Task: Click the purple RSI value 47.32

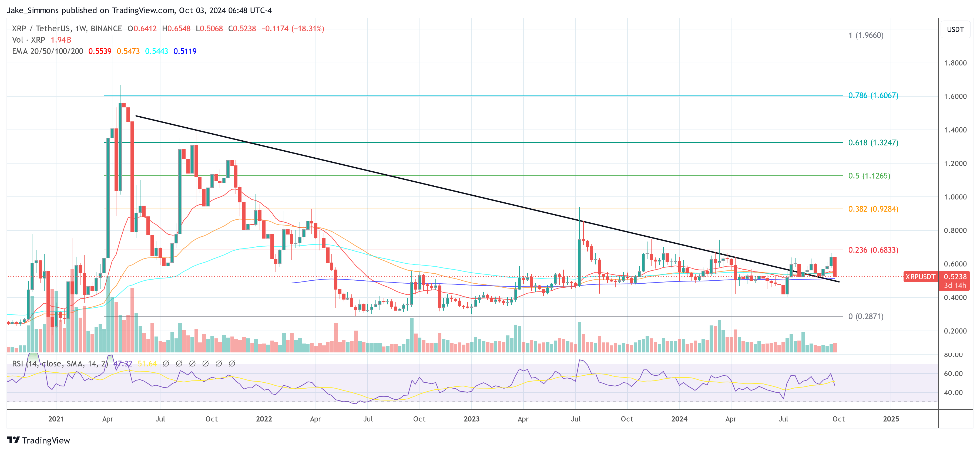Action: click(123, 364)
